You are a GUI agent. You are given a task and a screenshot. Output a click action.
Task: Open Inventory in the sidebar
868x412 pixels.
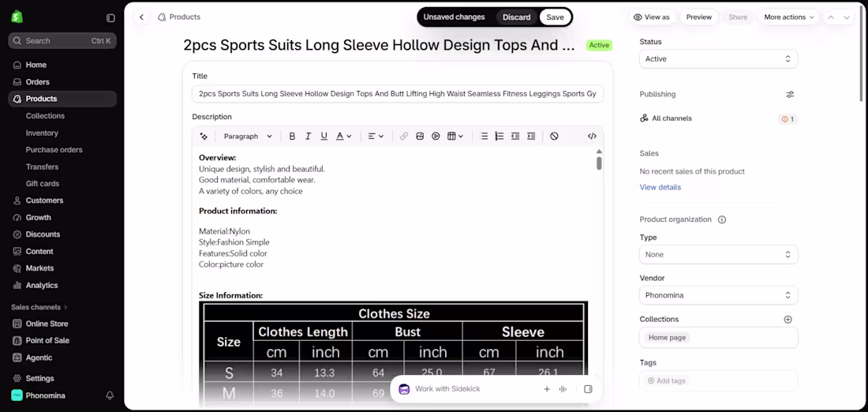[x=42, y=133]
